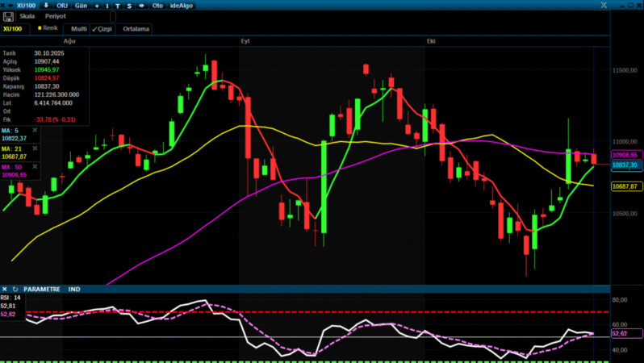The image size is (644, 363).
Task: Refresh the RSI indicator panel
Action: [x=15, y=288]
